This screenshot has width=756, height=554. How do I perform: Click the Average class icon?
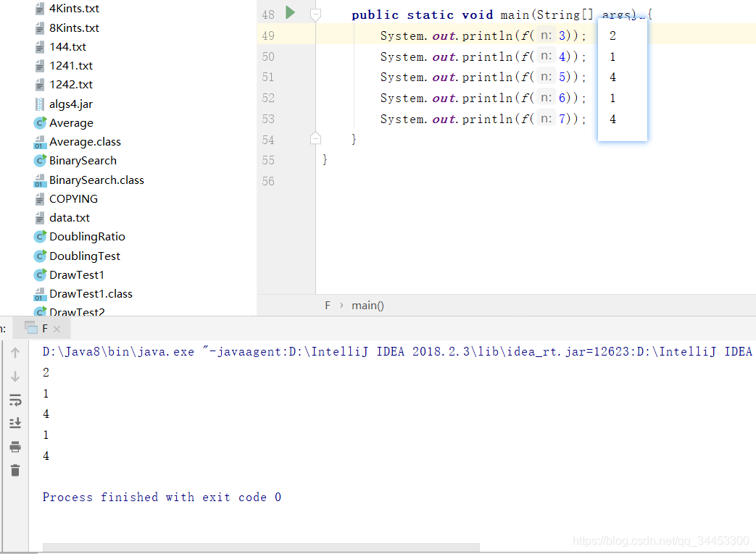tap(40, 123)
